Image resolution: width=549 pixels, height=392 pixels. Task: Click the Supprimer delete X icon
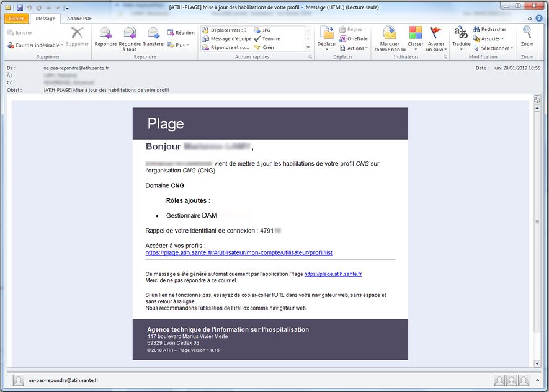(77, 33)
